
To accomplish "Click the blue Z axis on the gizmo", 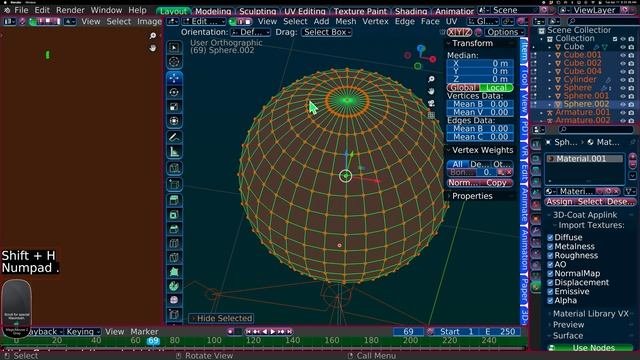I will [x=421, y=49].
